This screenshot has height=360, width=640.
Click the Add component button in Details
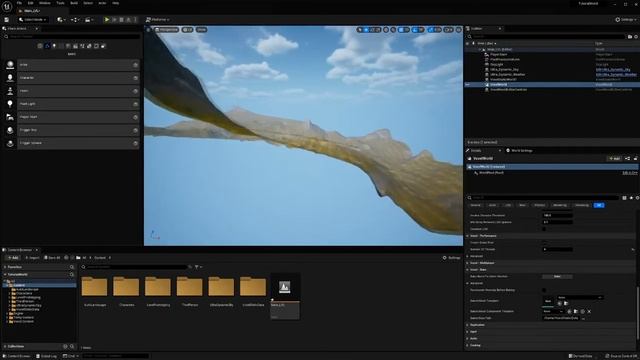click(x=614, y=158)
